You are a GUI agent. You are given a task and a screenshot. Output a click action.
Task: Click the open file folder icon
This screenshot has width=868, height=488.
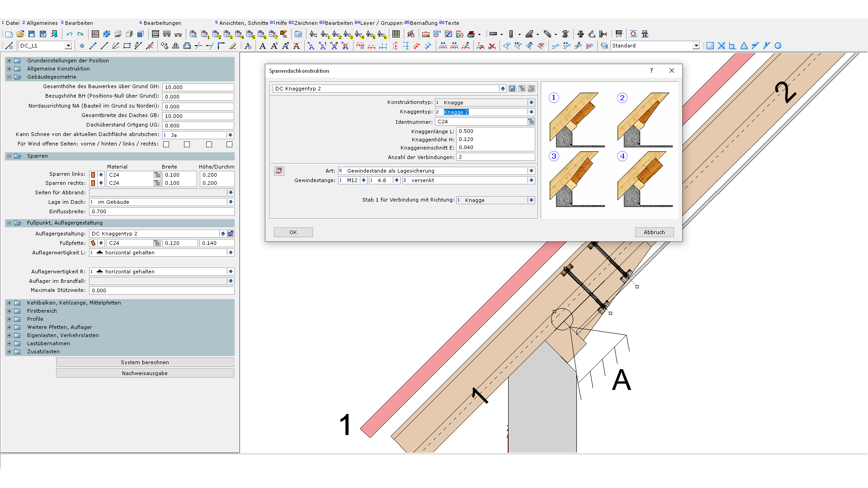[x=20, y=34]
